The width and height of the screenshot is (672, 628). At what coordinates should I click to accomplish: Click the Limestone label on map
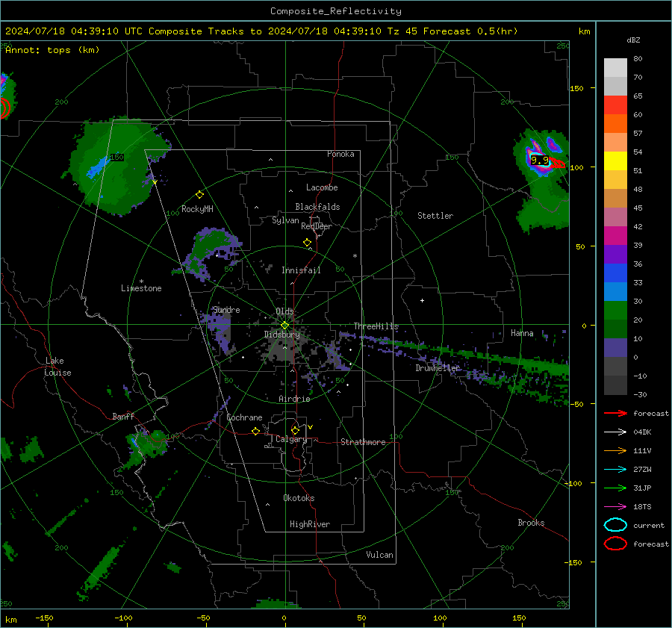(141, 288)
